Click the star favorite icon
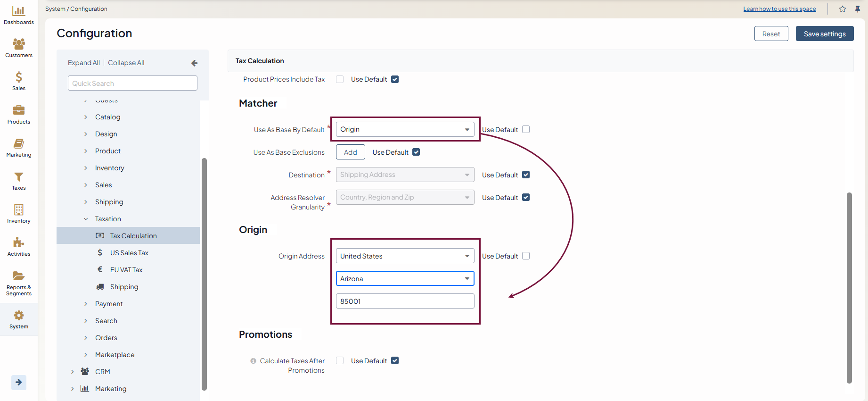Viewport: 868px width, 401px height. (843, 9)
